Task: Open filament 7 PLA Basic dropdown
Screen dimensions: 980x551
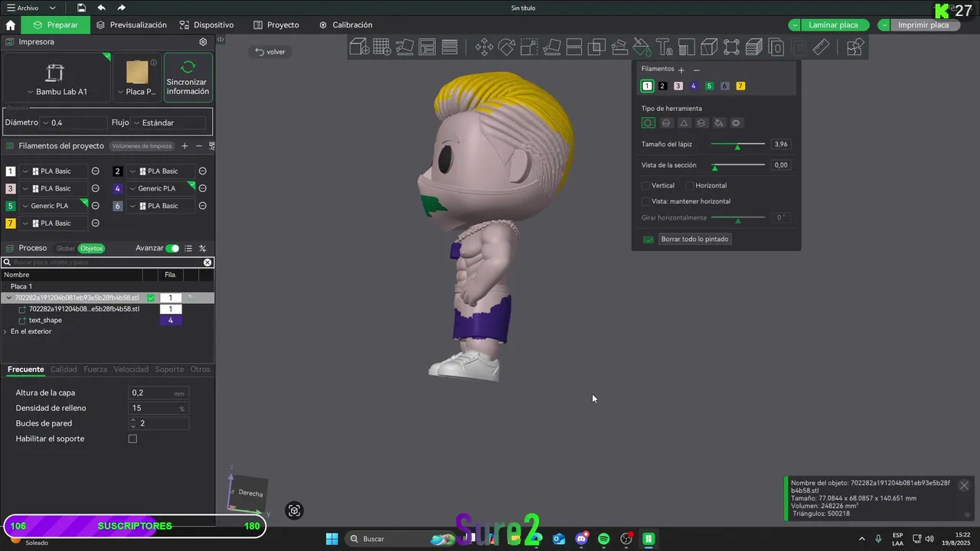Action: pos(54,223)
